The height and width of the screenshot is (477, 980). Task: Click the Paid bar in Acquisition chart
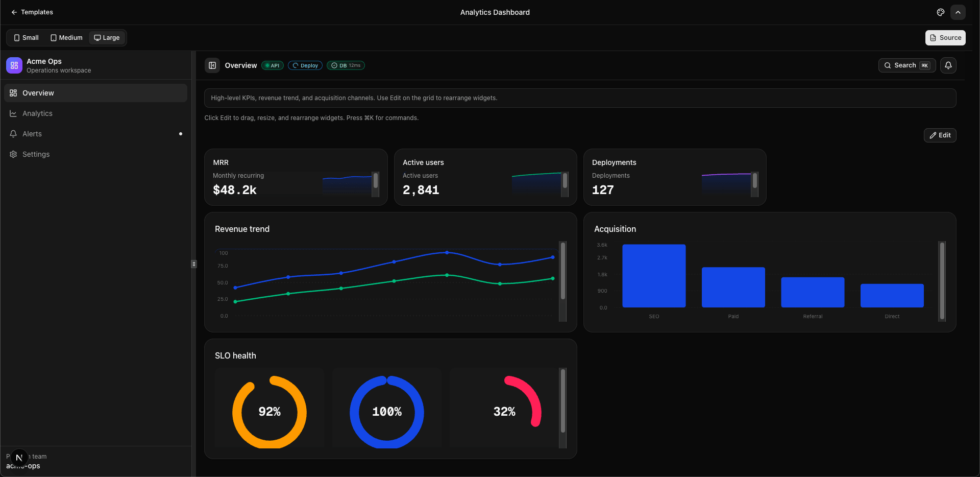pyautogui.click(x=733, y=287)
